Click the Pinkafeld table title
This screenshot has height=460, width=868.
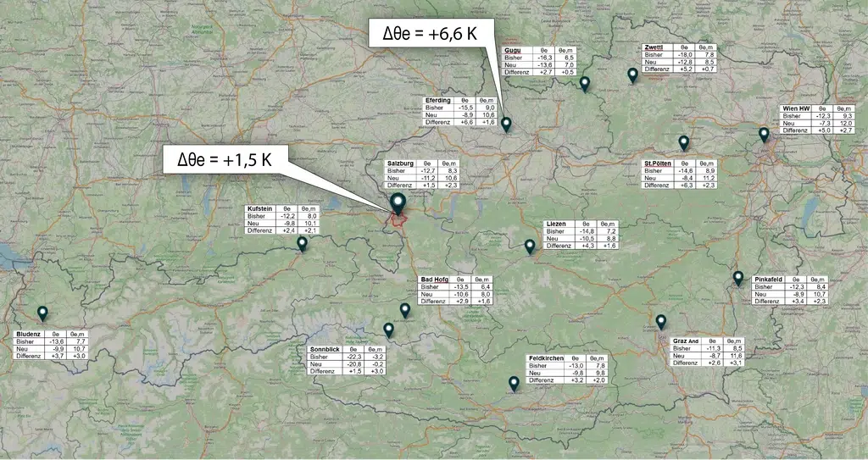pos(768,280)
